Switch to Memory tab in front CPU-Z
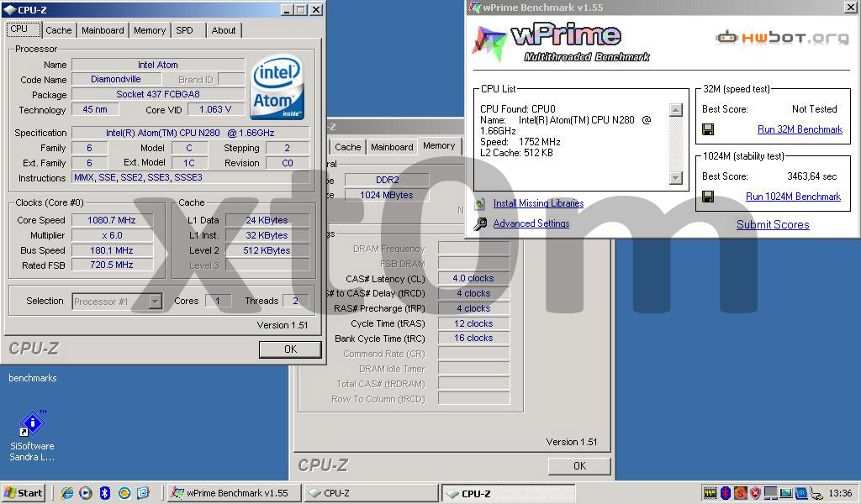Screen dimensions: 861x504 tap(150, 30)
